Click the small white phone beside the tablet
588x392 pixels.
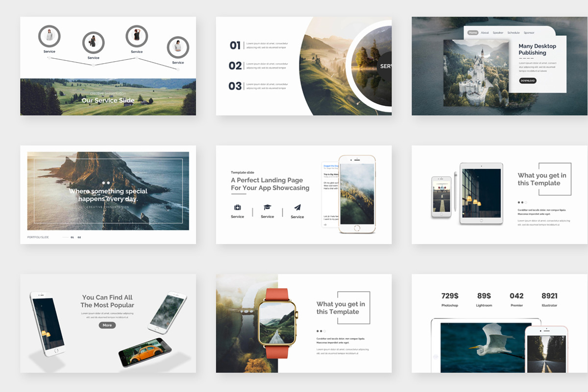click(x=441, y=197)
